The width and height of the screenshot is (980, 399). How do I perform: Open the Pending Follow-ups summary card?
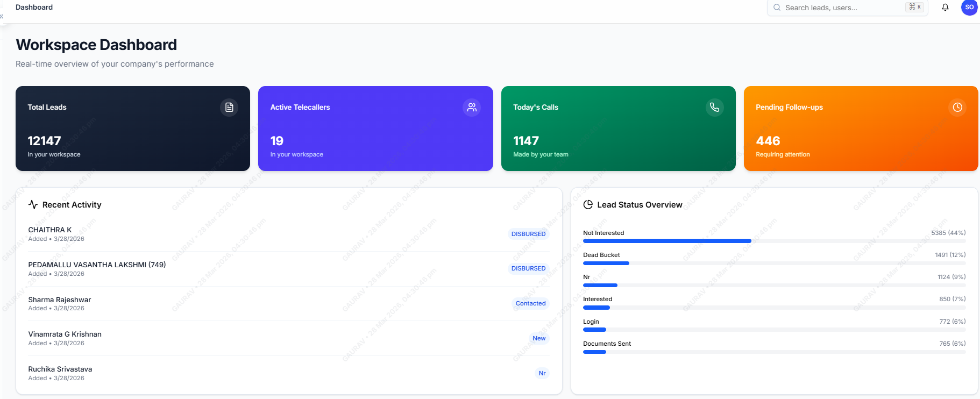tap(861, 129)
